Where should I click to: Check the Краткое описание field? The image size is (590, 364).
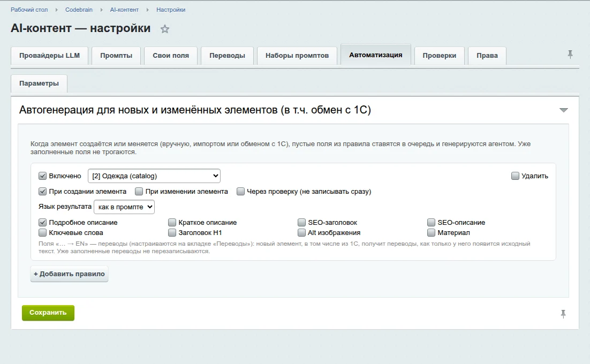click(172, 222)
